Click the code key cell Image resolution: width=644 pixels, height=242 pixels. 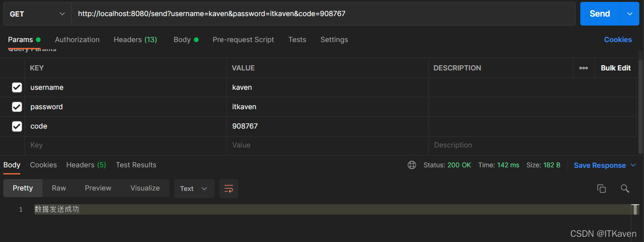point(125,126)
